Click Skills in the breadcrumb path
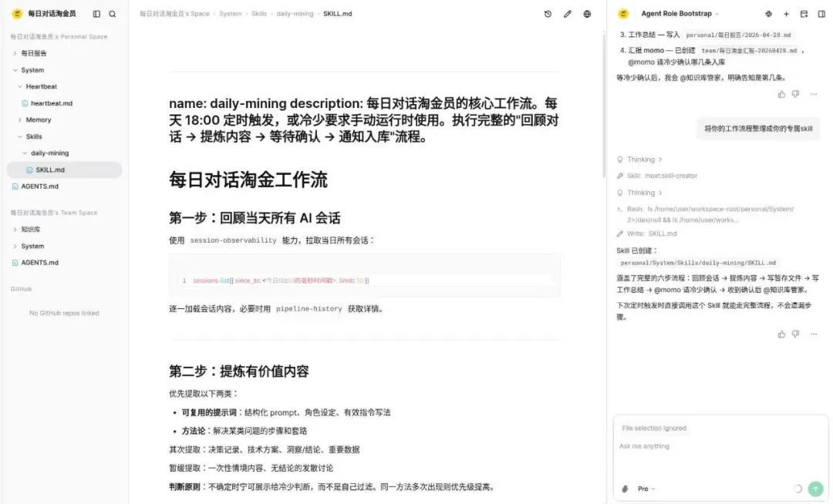 [x=259, y=13]
